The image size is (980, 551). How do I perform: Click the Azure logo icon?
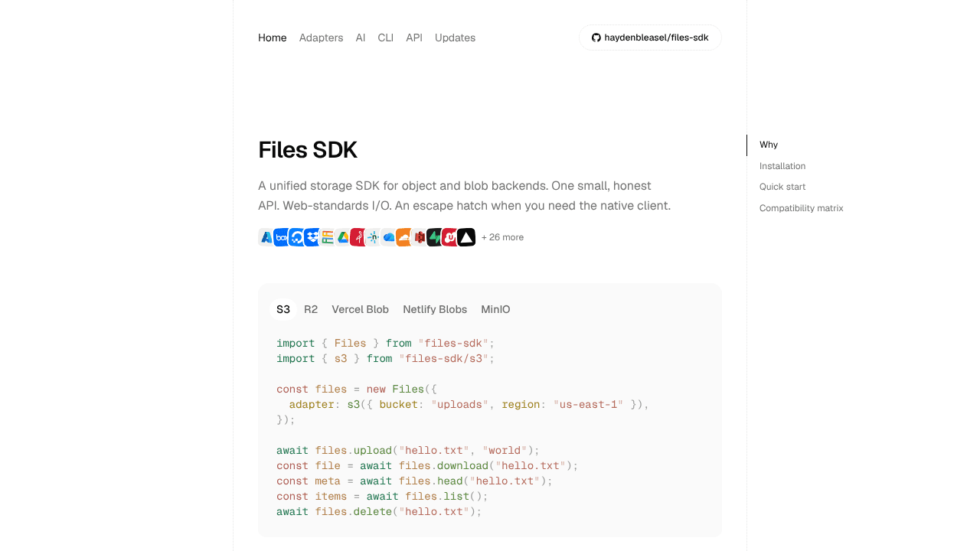pos(266,237)
